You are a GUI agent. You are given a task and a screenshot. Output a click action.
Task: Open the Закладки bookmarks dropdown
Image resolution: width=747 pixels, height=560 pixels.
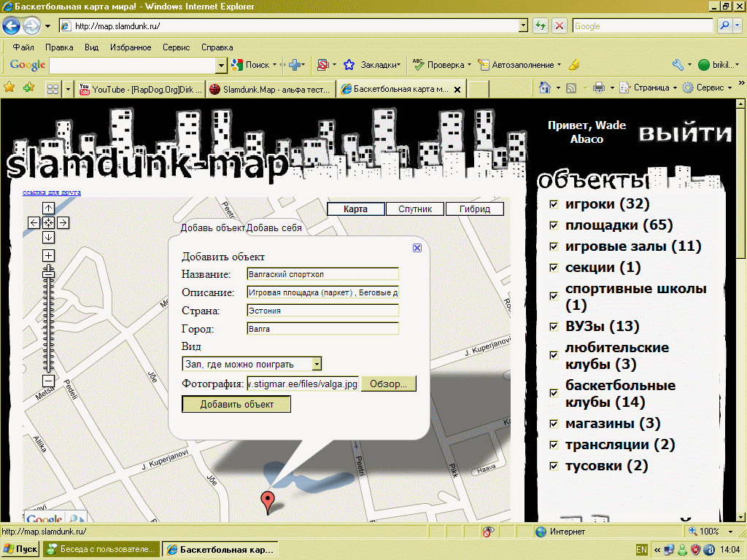click(379, 65)
